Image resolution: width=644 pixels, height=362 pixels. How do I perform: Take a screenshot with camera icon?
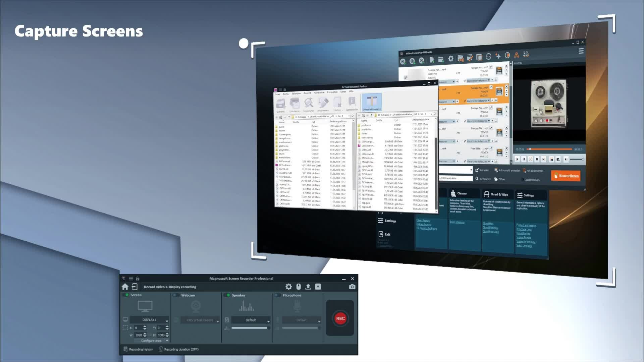(x=352, y=287)
